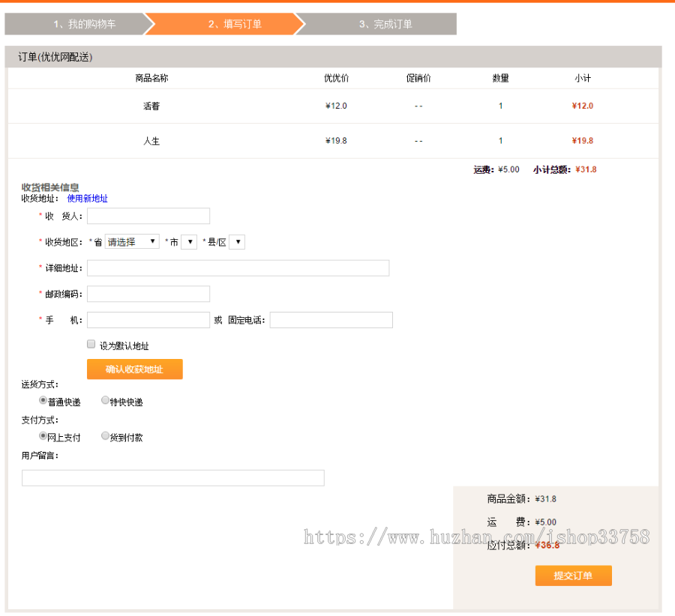Screen dimensions: 675x616
Task: Select the 货到付款 cash-on-delivery radio button
Action: (105, 435)
